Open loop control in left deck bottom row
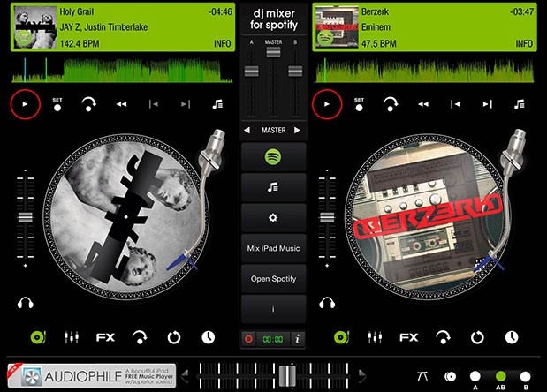This screenshot has width=547, height=392. coord(140,337)
